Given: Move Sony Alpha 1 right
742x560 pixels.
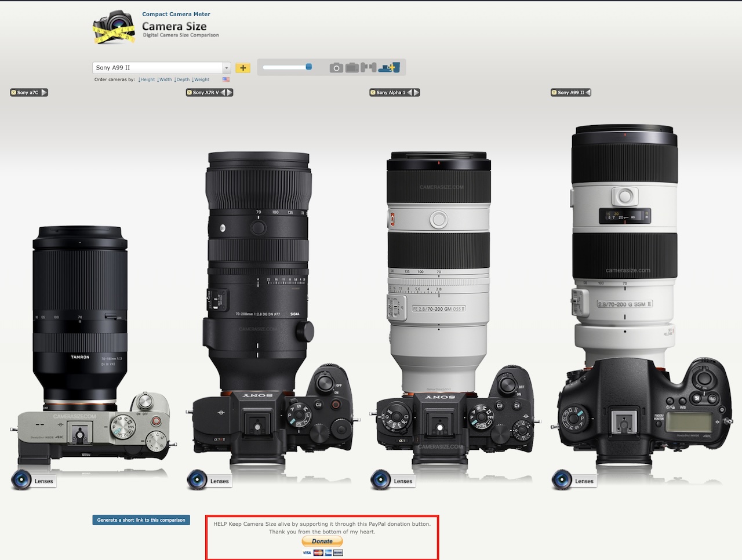Looking at the screenshot, I should [x=416, y=92].
